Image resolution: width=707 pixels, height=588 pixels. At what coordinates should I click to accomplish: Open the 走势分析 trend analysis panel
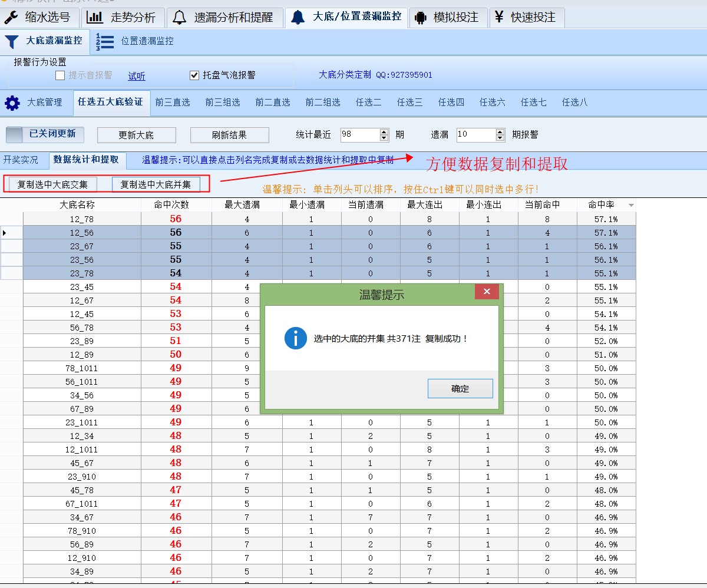[123, 17]
